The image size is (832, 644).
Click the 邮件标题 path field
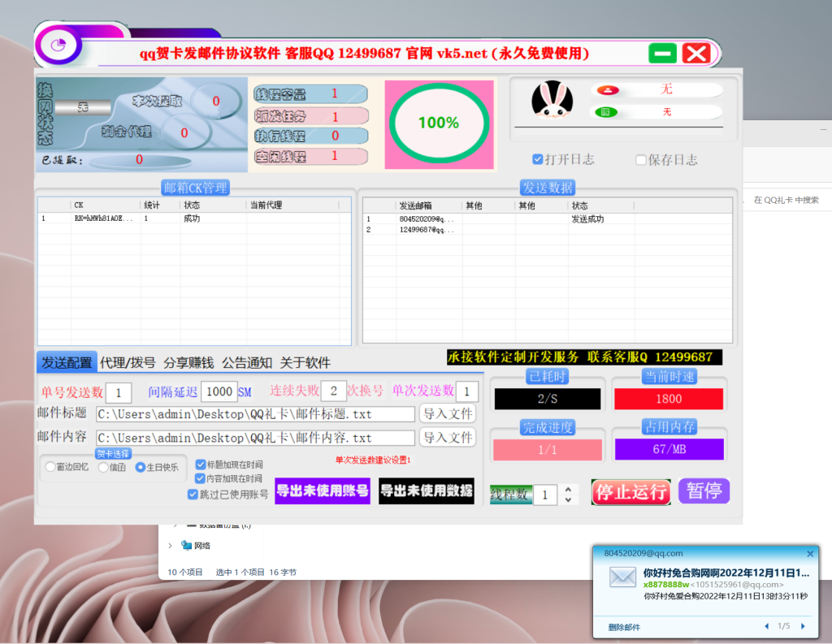[255, 414]
